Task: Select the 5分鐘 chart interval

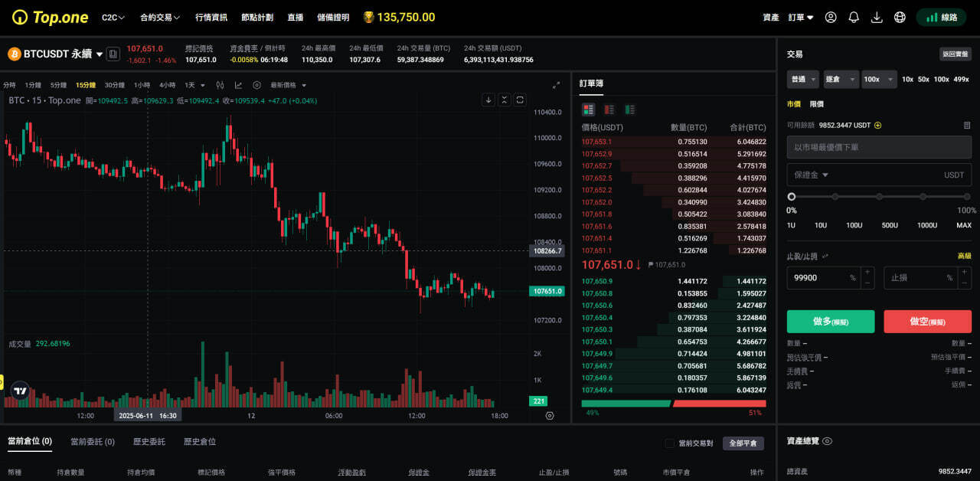Action: coord(58,85)
